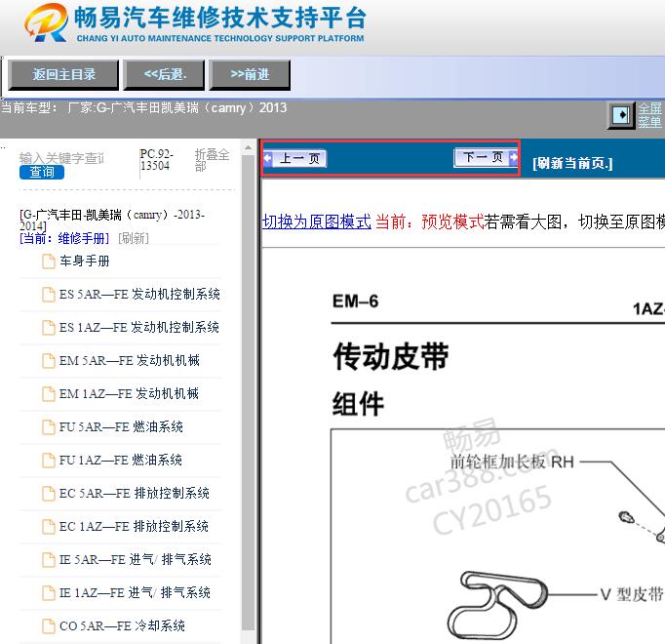Go back with the <<后退 button
Image resolution: width=665 pixels, height=644 pixels.
(164, 75)
